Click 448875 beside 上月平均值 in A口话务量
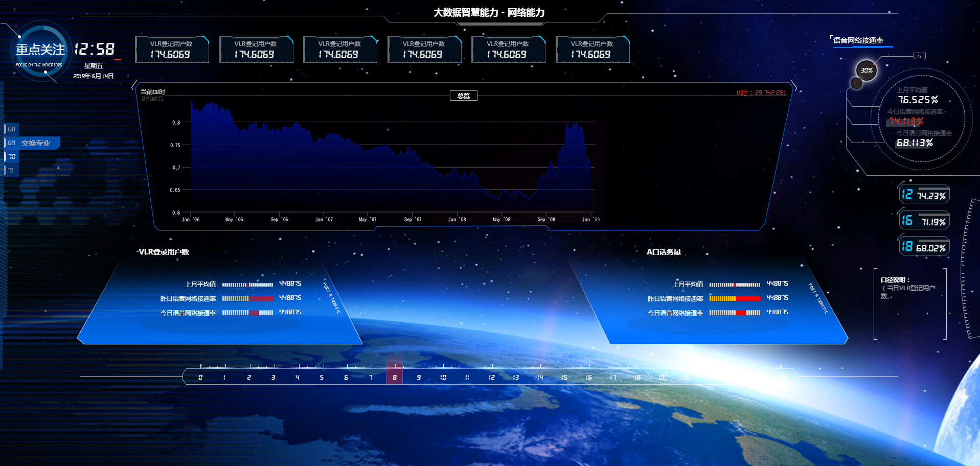This screenshot has width=980, height=466. click(x=777, y=284)
